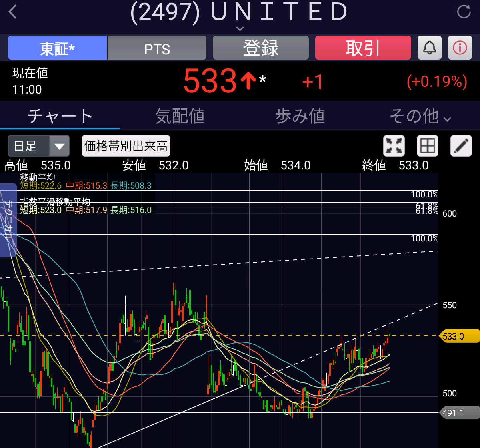Viewport: 480px width, 448px height.
Task: Open the 歩み値 tab
Action: [300, 117]
